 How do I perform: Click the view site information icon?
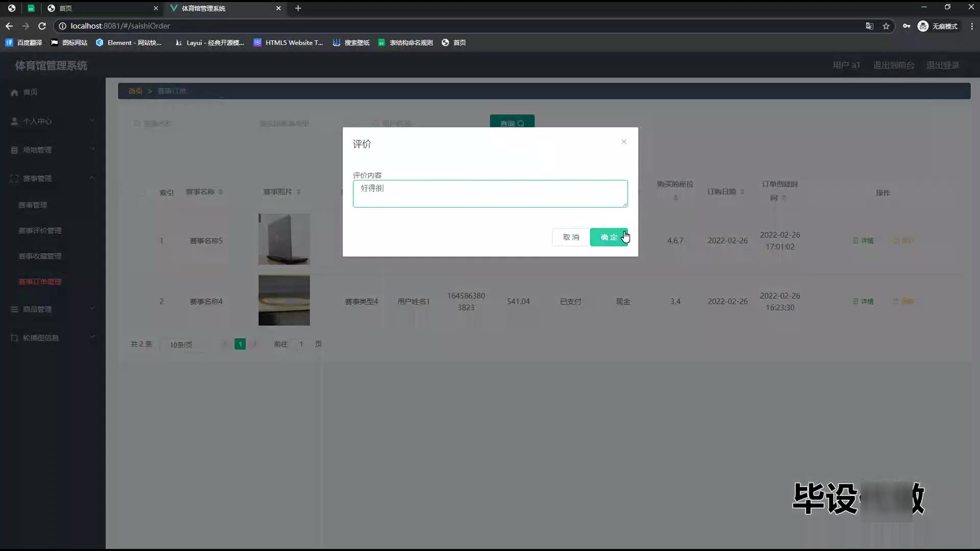click(62, 26)
